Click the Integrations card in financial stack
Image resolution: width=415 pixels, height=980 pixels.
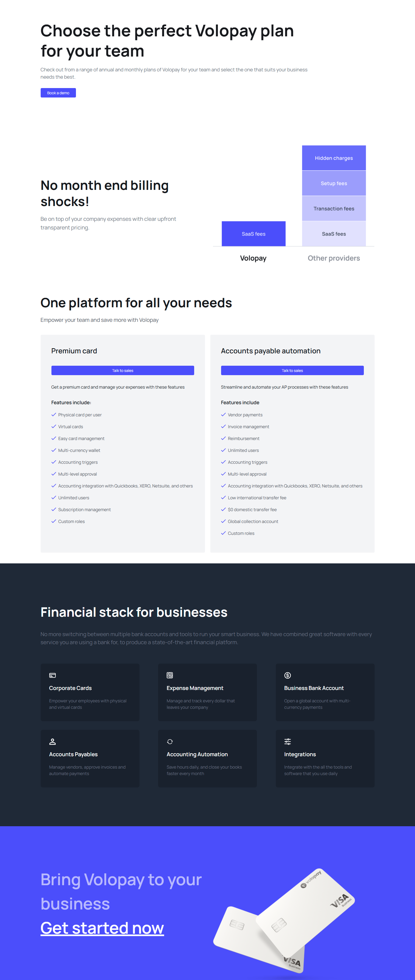click(x=325, y=758)
